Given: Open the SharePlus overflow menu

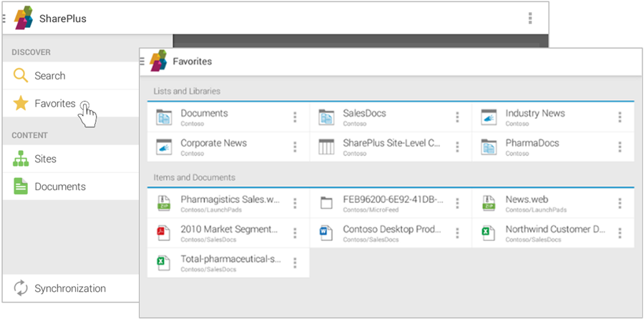Looking at the screenshot, I should (530, 19).
